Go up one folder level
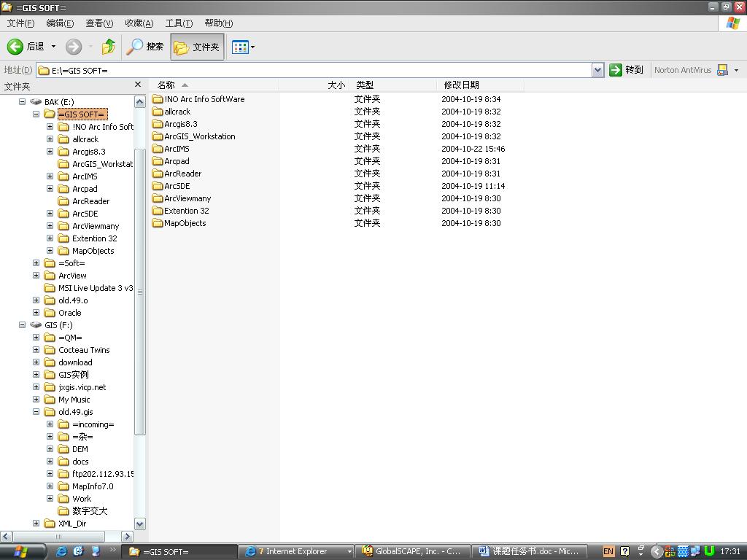 (109, 47)
